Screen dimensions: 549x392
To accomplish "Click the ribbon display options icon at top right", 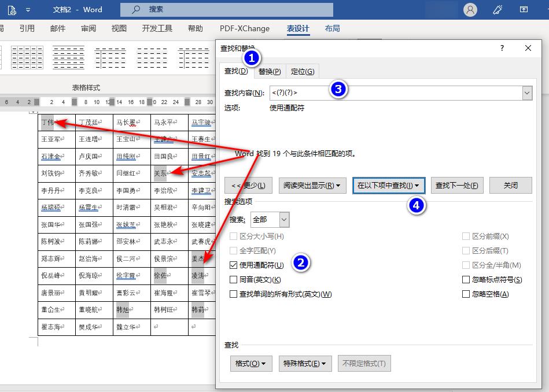I will point(522,9).
